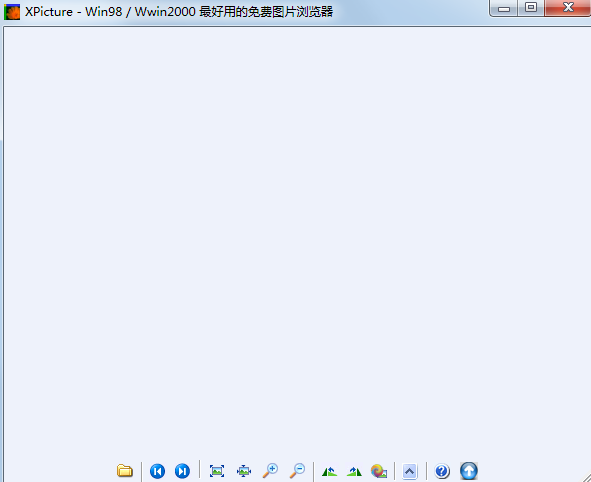
Task: Fit the image to the window
Action: coord(217,471)
